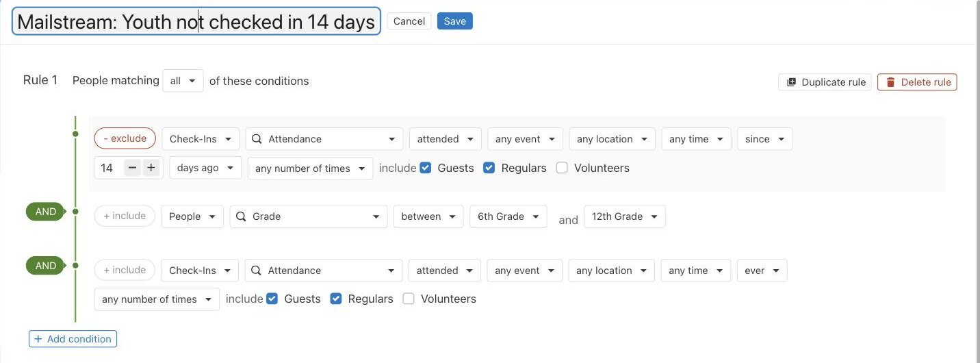Open the 'all' matching conditions dropdown

183,81
